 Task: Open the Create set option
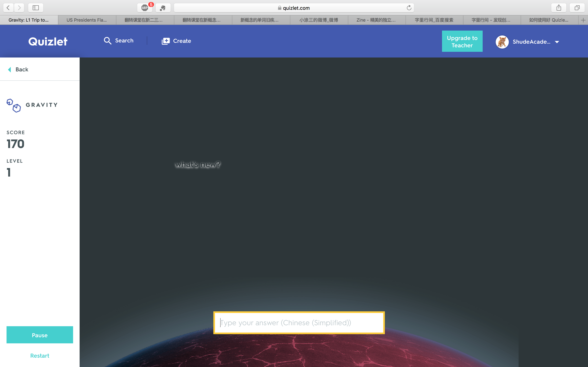click(x=176, y=41)
